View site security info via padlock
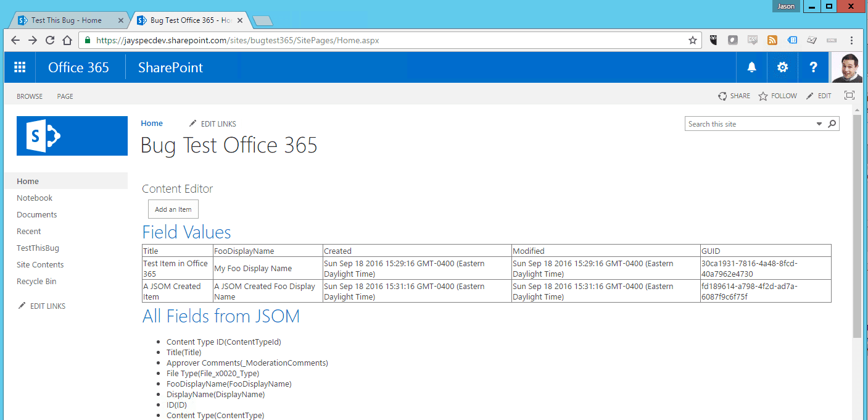The height and width of the screenshot is (420, 868). click(x=88, y=40)
